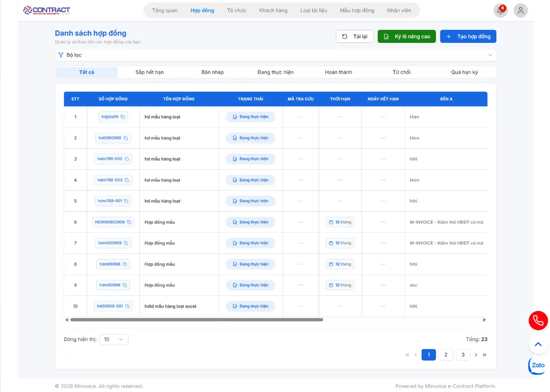The height and width of the screenshot is (392, 550).
Task: Click the scroll-to-top arrow icon
Action: 538,344
